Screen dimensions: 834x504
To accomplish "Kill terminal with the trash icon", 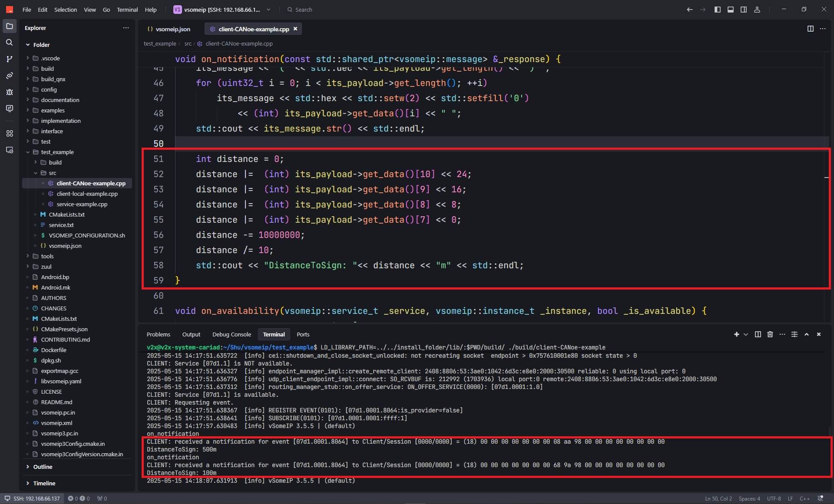I will 770,334.
